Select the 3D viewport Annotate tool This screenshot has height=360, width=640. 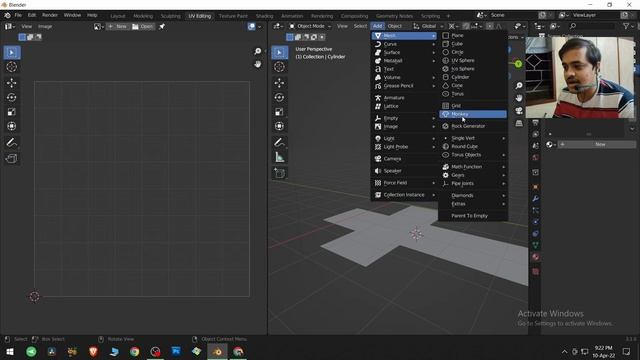pos(280,142)
